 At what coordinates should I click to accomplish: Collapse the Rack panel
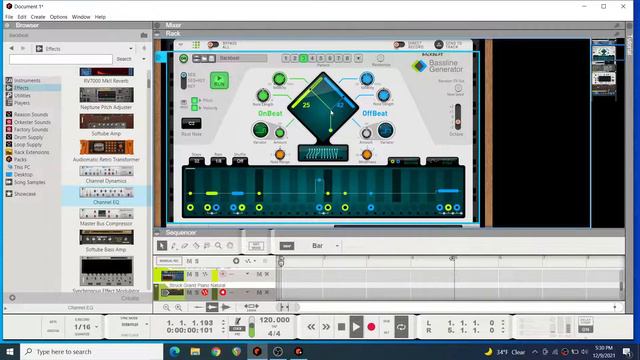pos(157,34)
